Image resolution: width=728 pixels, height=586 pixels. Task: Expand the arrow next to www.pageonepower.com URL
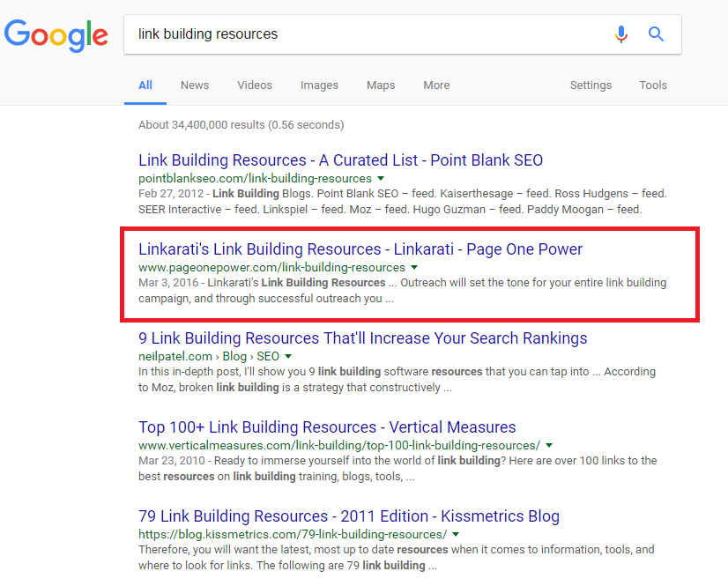pos(413,266)
